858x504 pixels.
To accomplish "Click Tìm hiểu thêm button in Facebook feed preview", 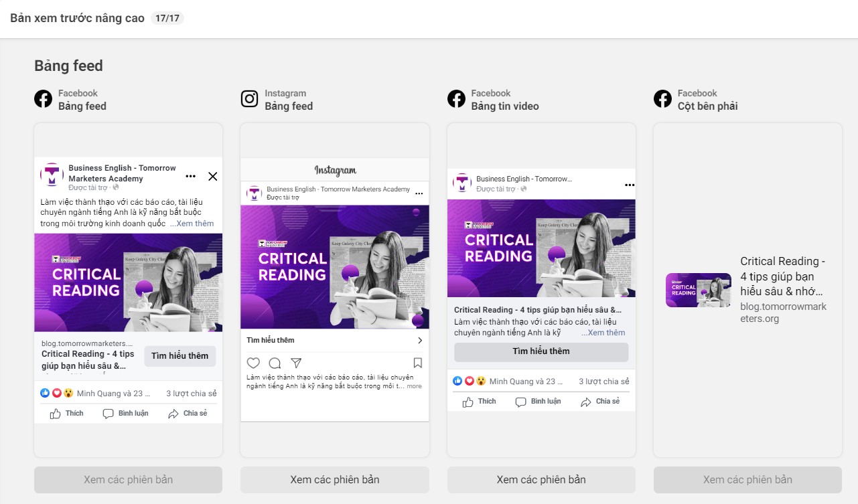I will pos(180,356).
